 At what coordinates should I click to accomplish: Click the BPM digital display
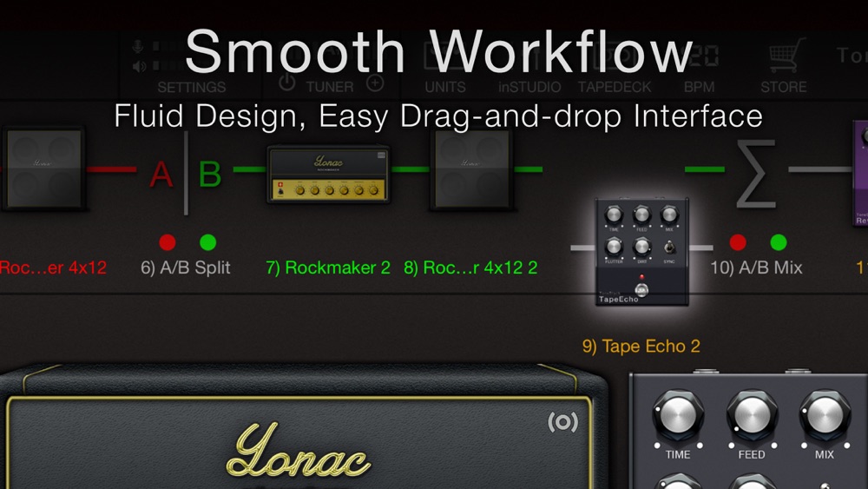coord(699,56)
